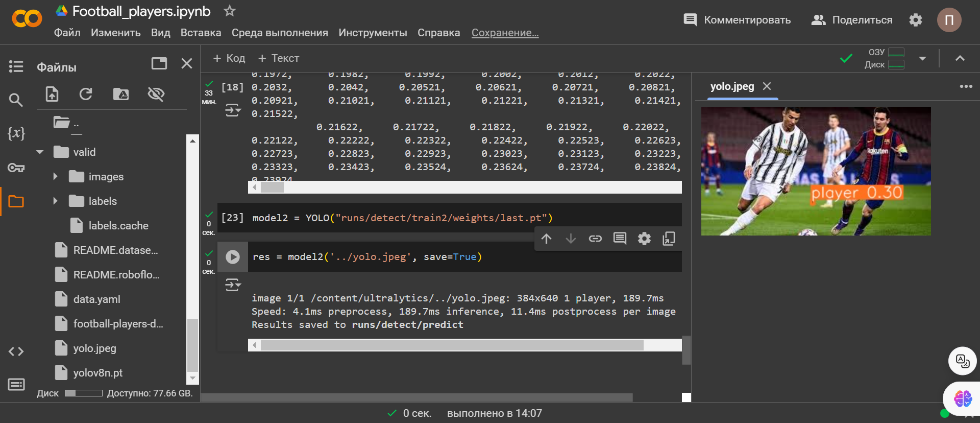The height and width of the screenshot is (423, 980).
Task: Move the cell down arrow
Action: point(571,239)
